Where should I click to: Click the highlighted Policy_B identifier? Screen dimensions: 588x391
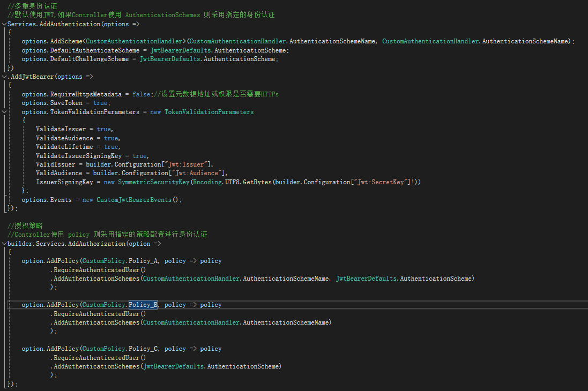(x=143, y=305)
